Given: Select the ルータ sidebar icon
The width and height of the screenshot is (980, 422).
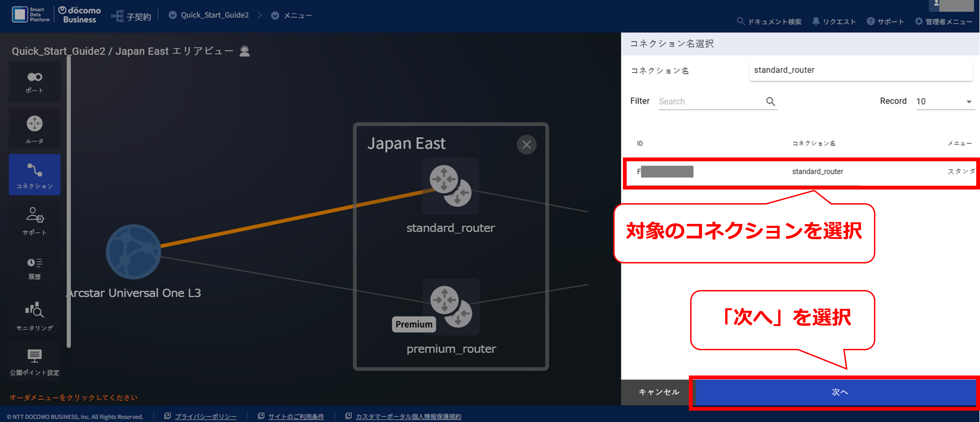Looking at the screenshot, I should point(35,128).
